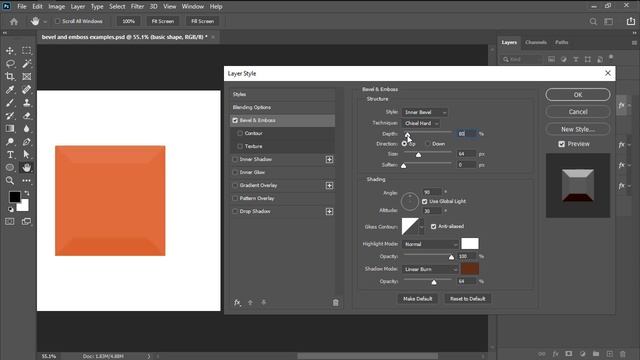
Task: Enable the Inner Shadow effect checkbox
Action: 235,159
